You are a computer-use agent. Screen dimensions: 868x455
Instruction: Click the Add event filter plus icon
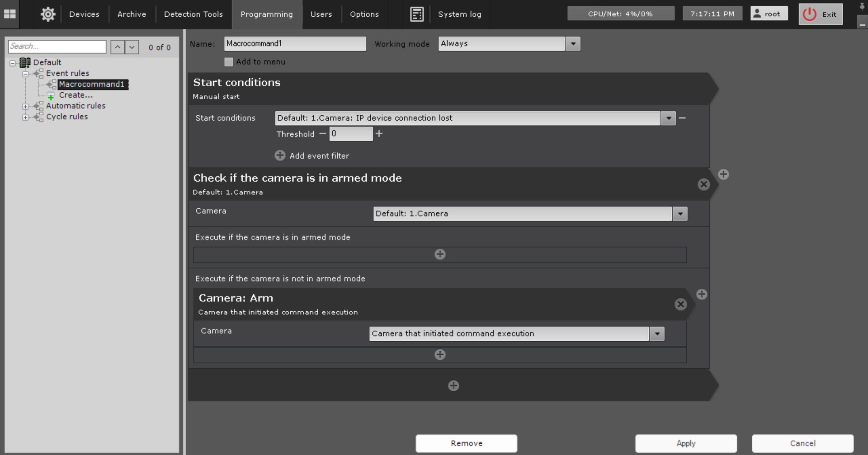coord(280,155)
